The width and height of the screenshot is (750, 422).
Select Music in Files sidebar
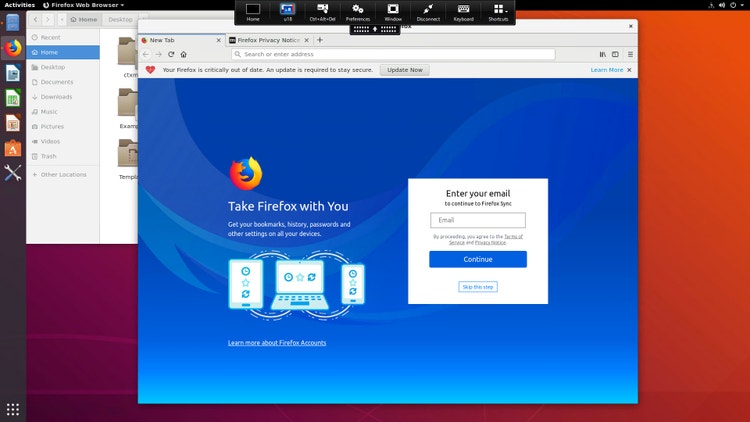point(63,111)
